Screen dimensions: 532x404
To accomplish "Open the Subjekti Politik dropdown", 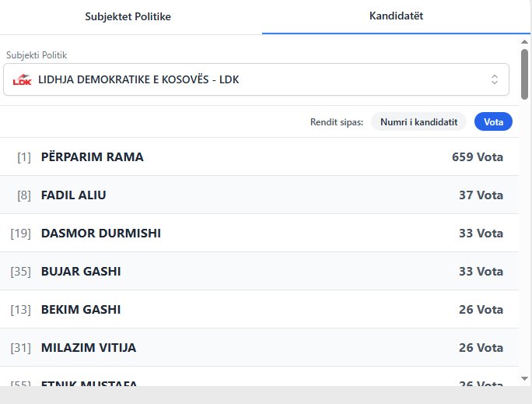I will tap(256, 79).
